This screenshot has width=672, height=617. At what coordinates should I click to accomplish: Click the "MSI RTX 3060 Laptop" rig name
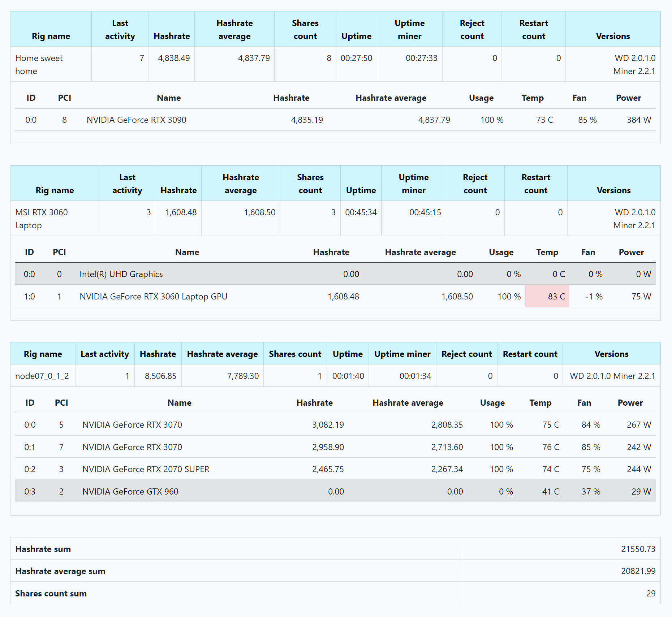(x=41, y=219)
